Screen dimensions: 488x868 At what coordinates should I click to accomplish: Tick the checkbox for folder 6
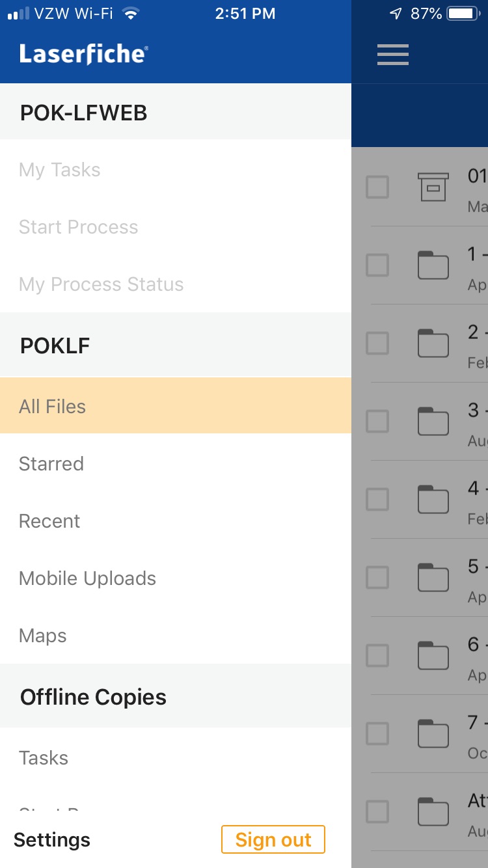pos(377,655)
